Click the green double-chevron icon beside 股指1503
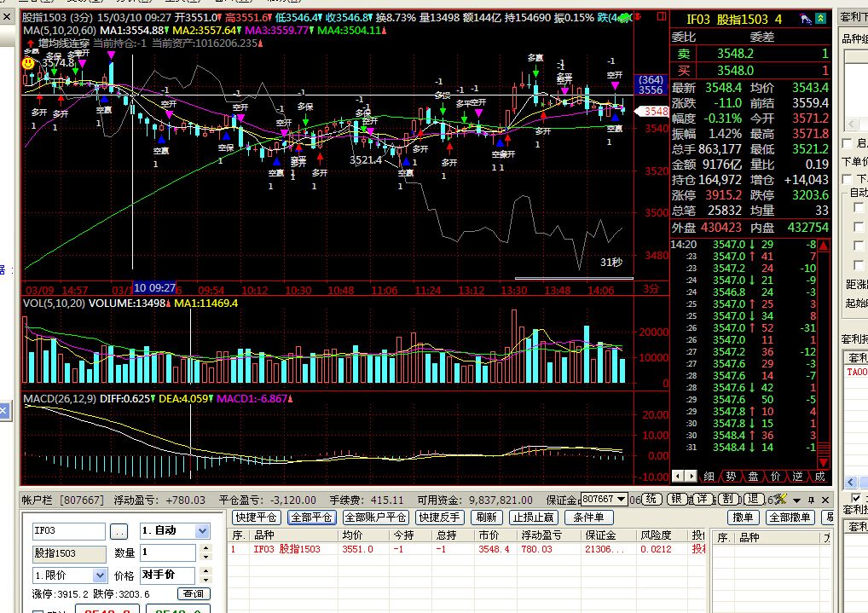 [x=820, y=18]
